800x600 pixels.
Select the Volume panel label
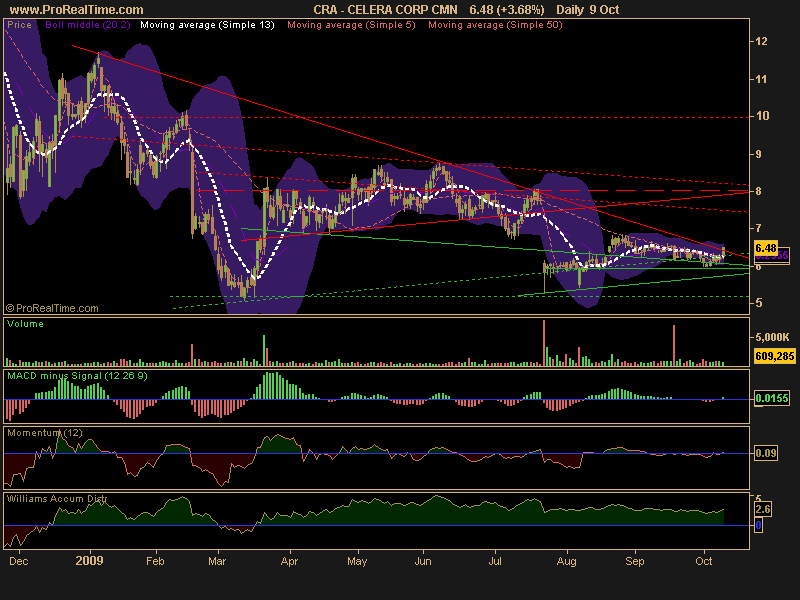coord(26,324)
